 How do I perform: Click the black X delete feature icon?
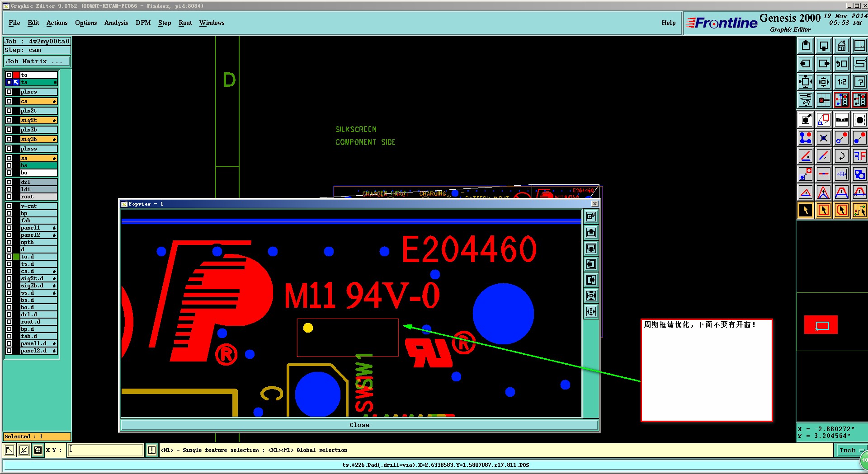[x=824, y=138]
